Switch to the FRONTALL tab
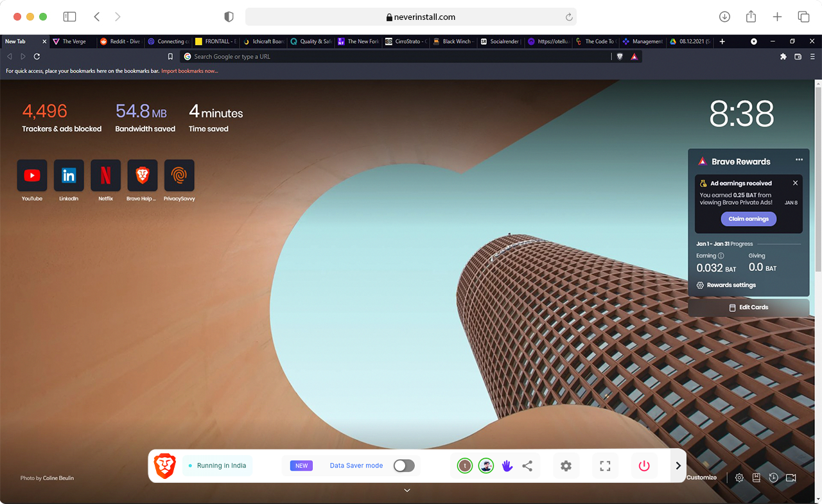822x504 pixels. coord(216,41)
